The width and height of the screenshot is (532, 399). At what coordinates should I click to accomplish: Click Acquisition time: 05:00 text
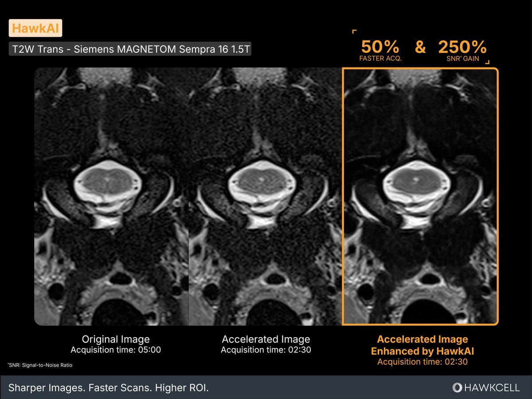pos(115,350)
